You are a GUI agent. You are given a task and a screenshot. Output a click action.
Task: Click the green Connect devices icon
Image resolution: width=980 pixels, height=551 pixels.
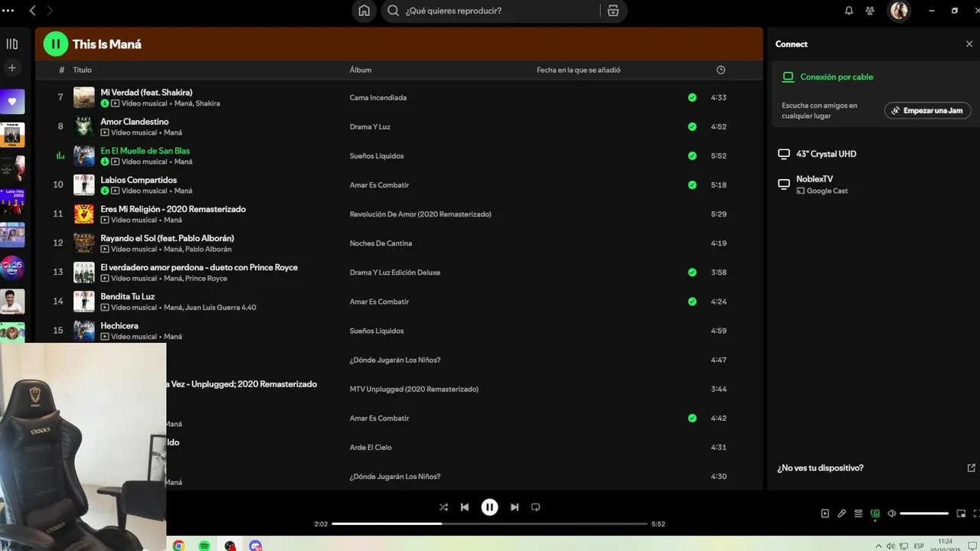(875, 514)
